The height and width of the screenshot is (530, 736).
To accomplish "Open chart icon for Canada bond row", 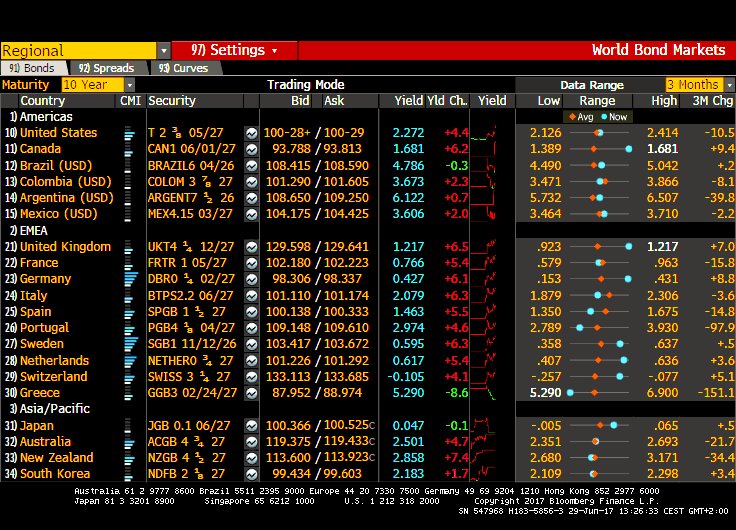I will click(x=252, y=149).
